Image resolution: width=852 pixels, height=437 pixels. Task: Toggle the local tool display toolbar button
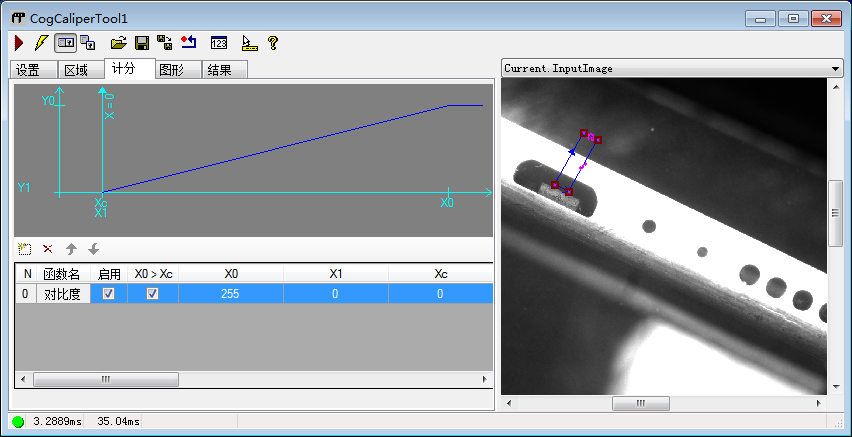pos(65,43)
